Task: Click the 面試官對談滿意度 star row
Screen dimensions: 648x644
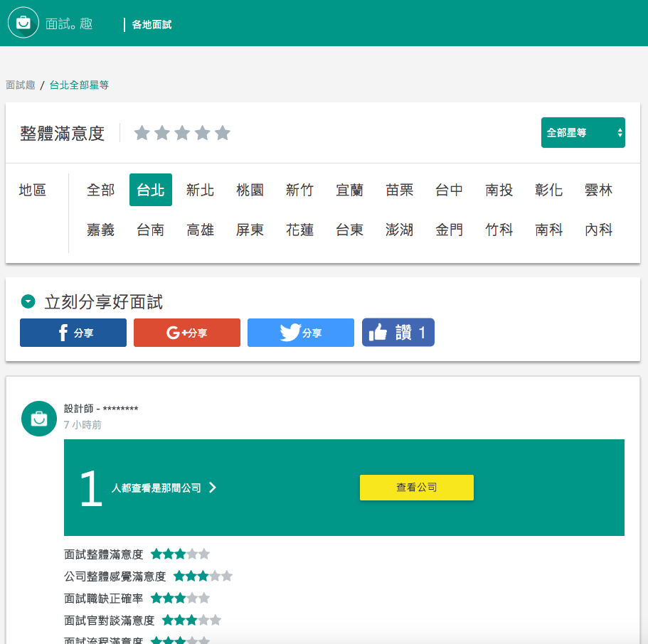Action: [192, 620]
